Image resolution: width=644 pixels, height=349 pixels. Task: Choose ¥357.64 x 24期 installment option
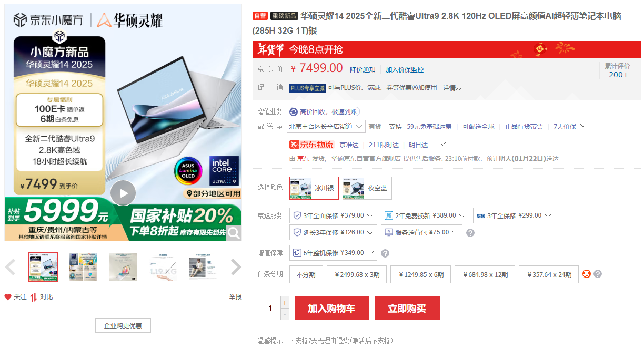click(x=549, y=274)
